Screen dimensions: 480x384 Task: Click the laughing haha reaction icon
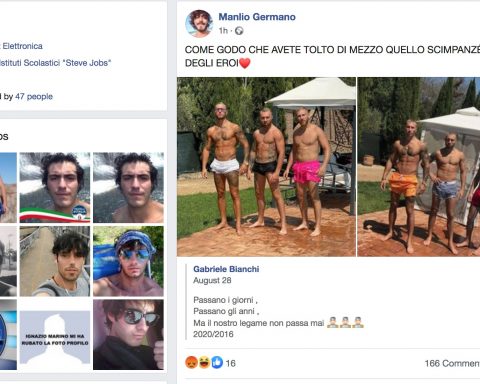pos(204,362)
